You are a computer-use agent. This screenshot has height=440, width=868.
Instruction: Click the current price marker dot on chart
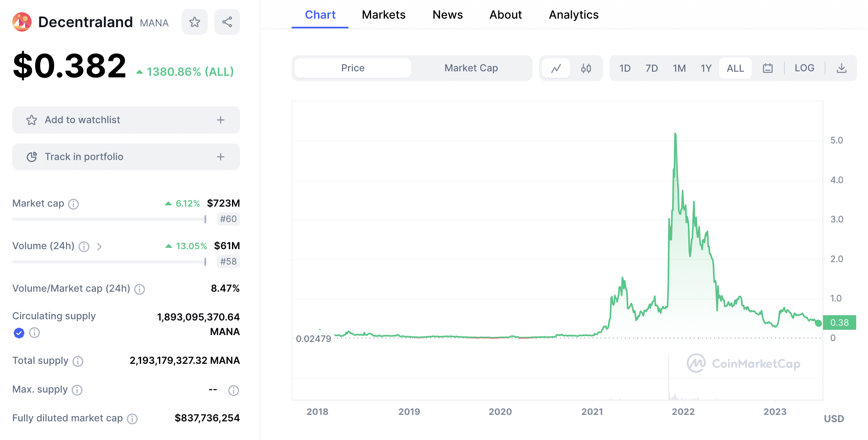819,323
